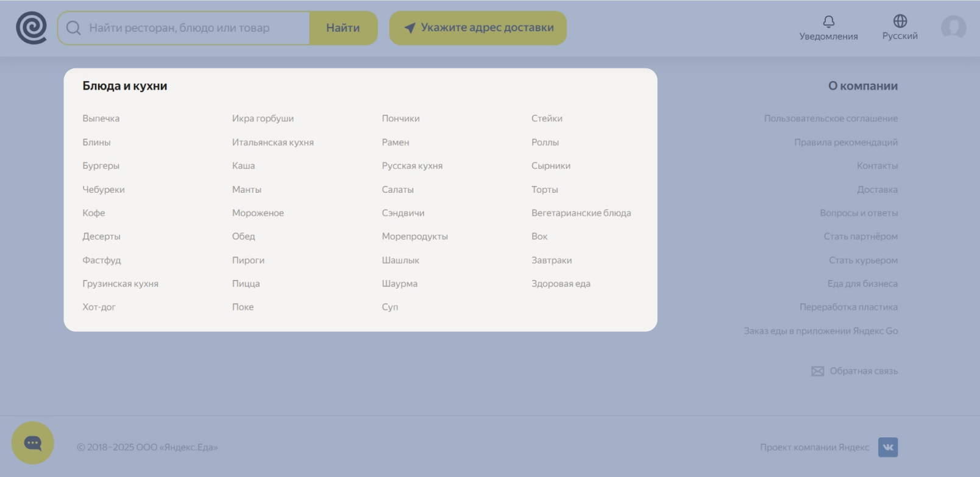
Task: Open the Выпечка category
Action: click(x=101, y=118)
